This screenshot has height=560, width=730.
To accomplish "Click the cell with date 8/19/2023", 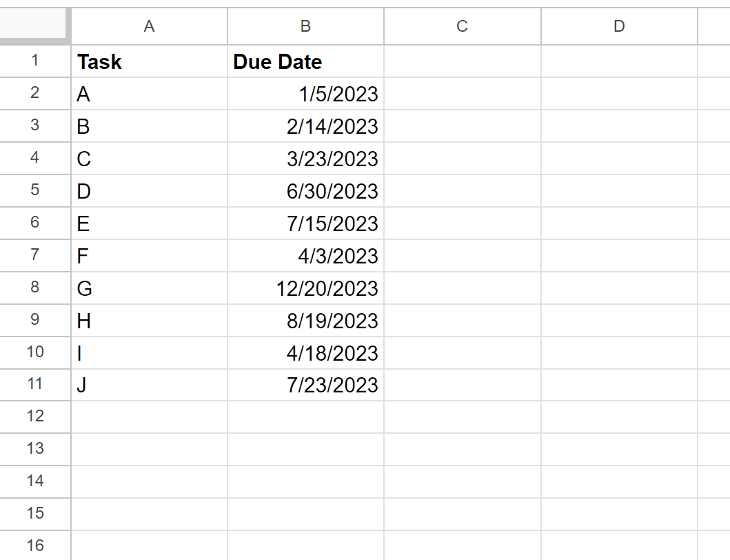I will (x=305, y=321).
